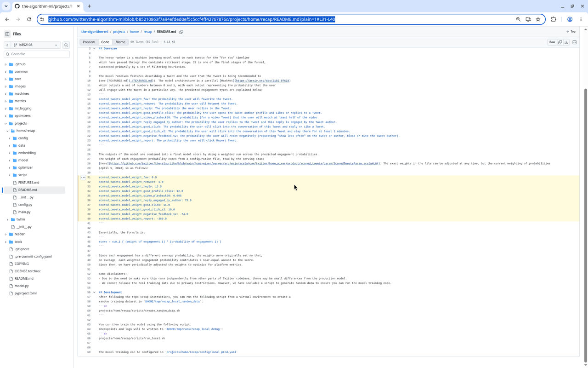Expand the .github folder
This screenshot has height=368, width=588.
(x=6, y=64)
